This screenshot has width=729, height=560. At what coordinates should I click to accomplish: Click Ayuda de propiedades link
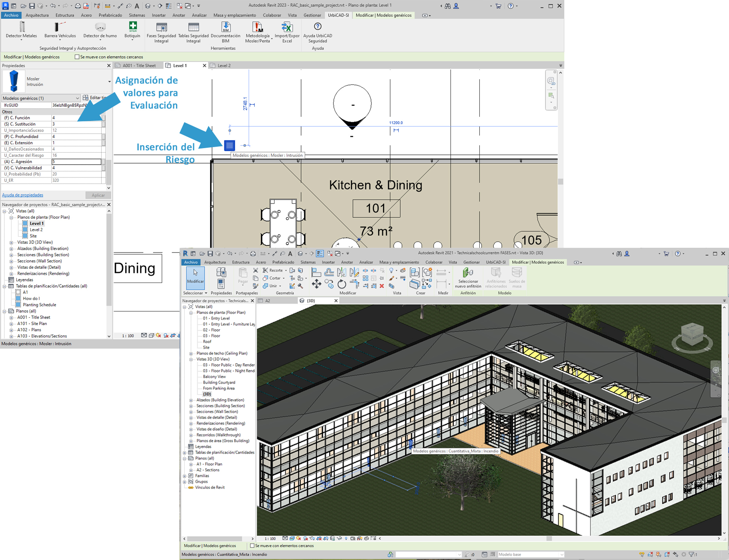23,195
